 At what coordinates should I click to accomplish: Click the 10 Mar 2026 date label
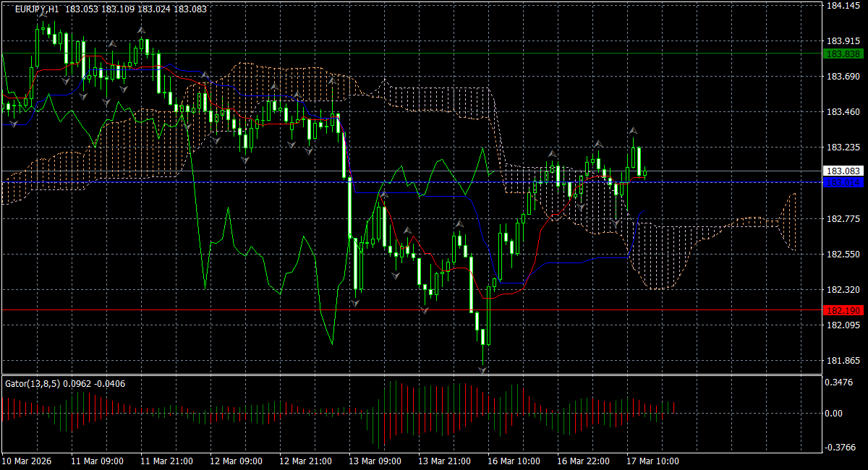[25, 461]
